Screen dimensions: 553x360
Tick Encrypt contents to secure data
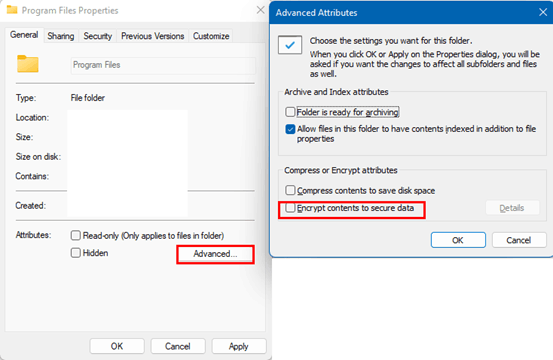click(x=290, y=208)
